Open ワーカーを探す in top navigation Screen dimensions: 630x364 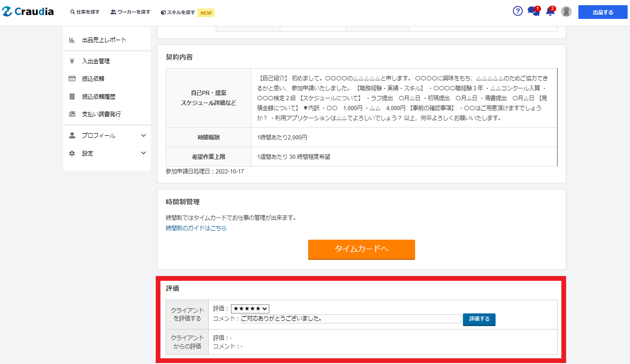point(131,12)
